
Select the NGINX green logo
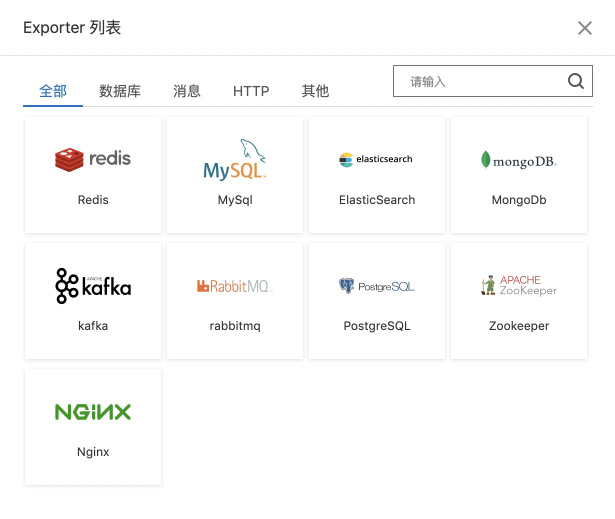click(x=93, y=412)
